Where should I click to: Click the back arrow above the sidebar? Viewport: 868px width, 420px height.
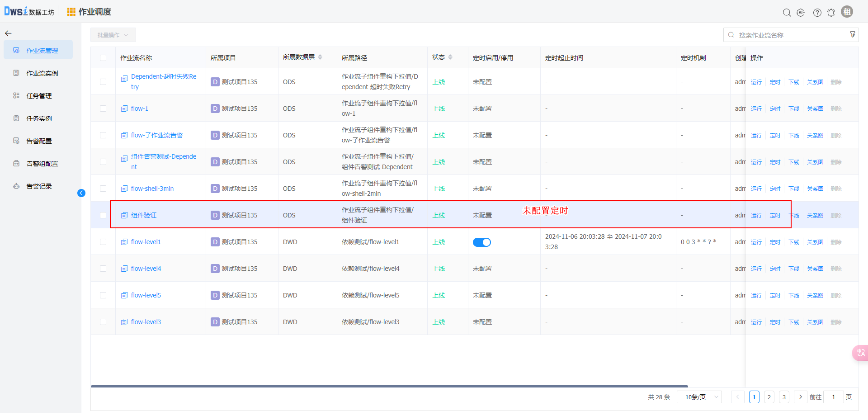pyautogui.click(x=8, y=33)
